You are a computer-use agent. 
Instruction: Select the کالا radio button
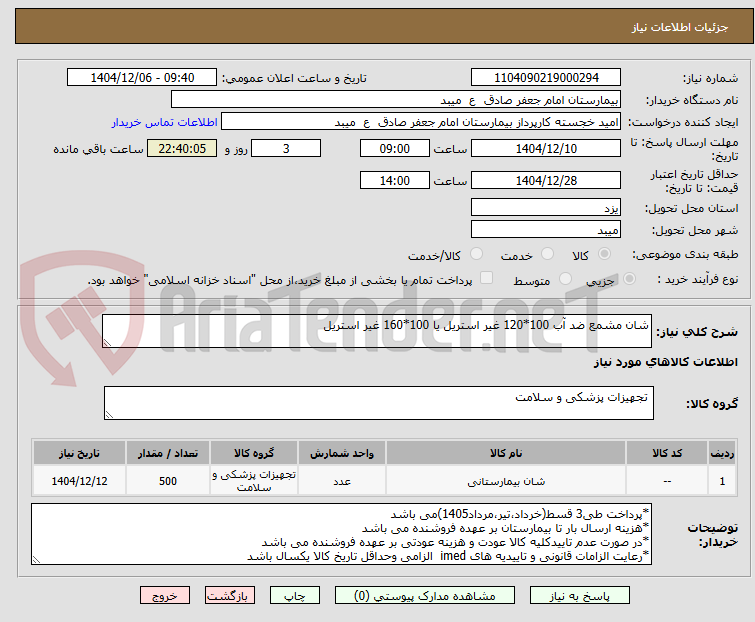tap(604, 254)
